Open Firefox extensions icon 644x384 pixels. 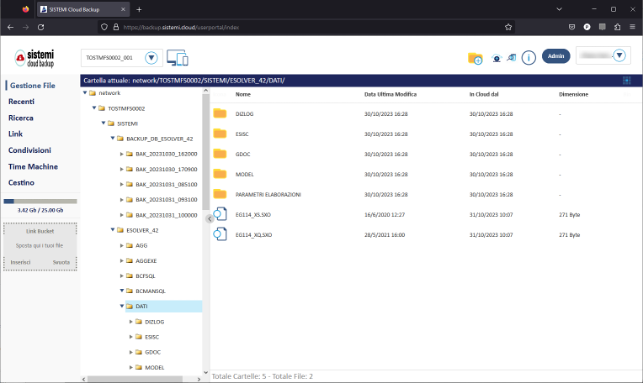[x=617, y=27]
